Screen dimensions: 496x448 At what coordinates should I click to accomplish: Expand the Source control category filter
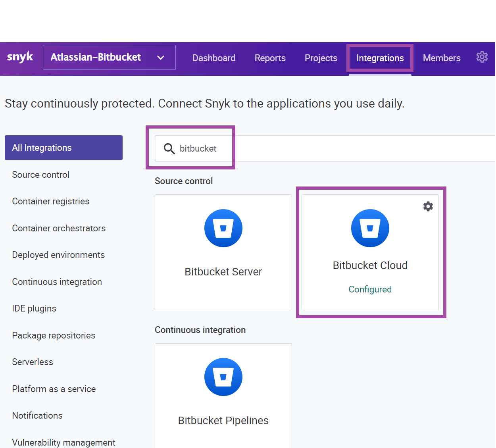coord(40,175)
